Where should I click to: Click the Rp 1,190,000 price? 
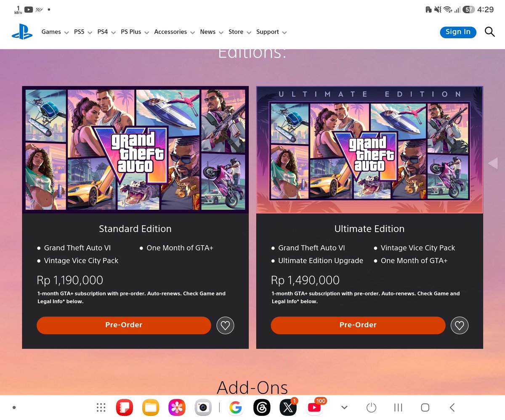(x=70, y=280)
